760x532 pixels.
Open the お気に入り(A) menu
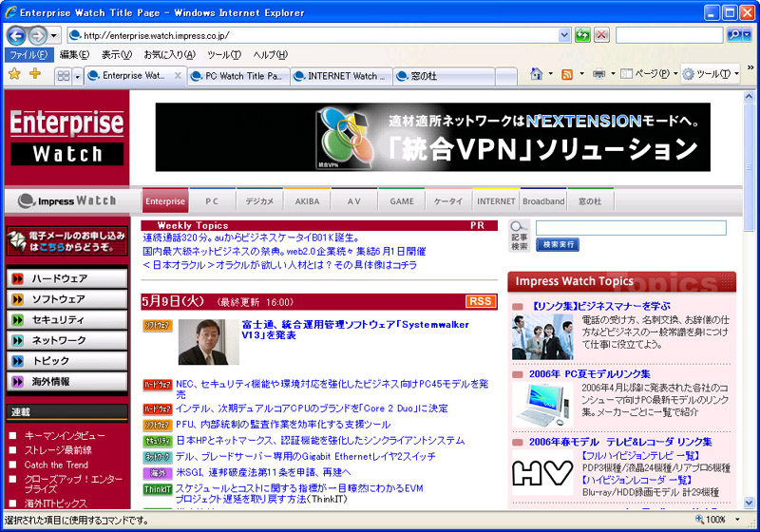pos(170,55)
